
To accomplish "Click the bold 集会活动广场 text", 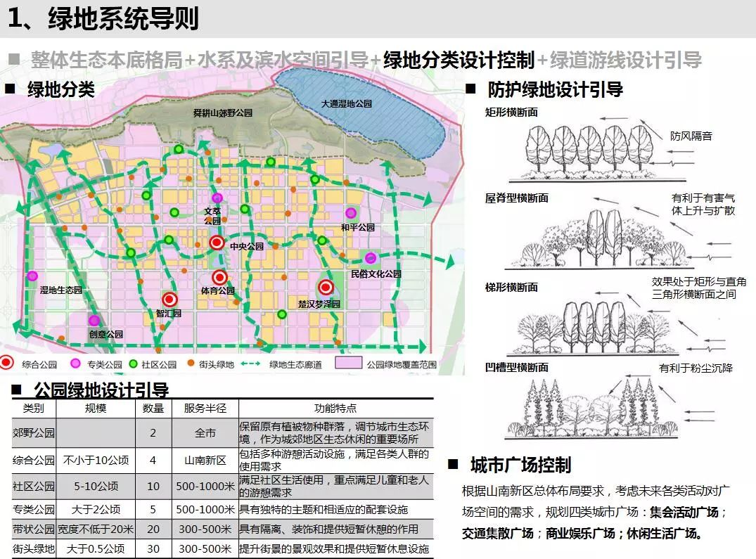I will pos(684,512).
